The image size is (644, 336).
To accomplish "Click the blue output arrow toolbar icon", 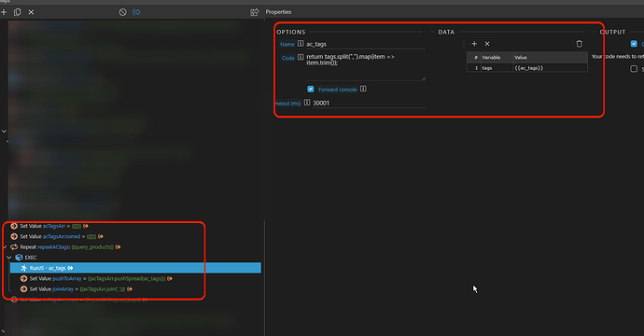I will (x=136, y=12).
